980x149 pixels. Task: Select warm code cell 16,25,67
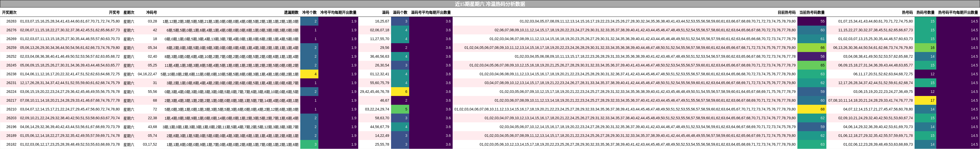click(x=382, y=21)
